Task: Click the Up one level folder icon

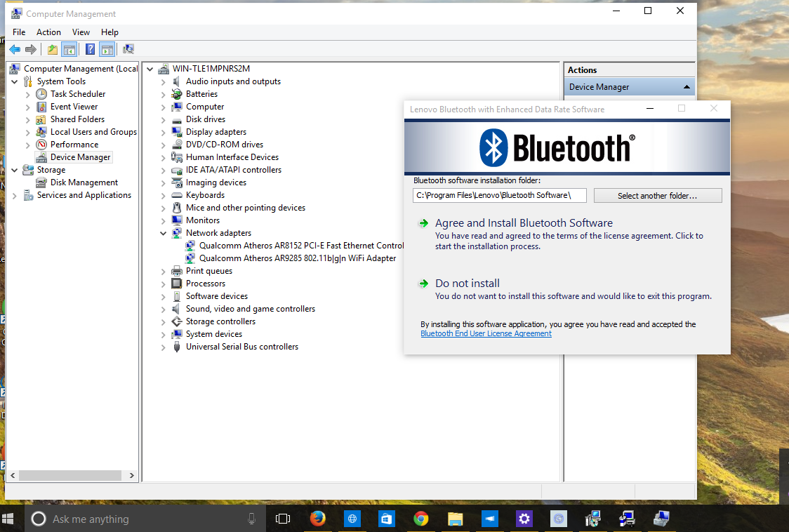Action: 53,49
